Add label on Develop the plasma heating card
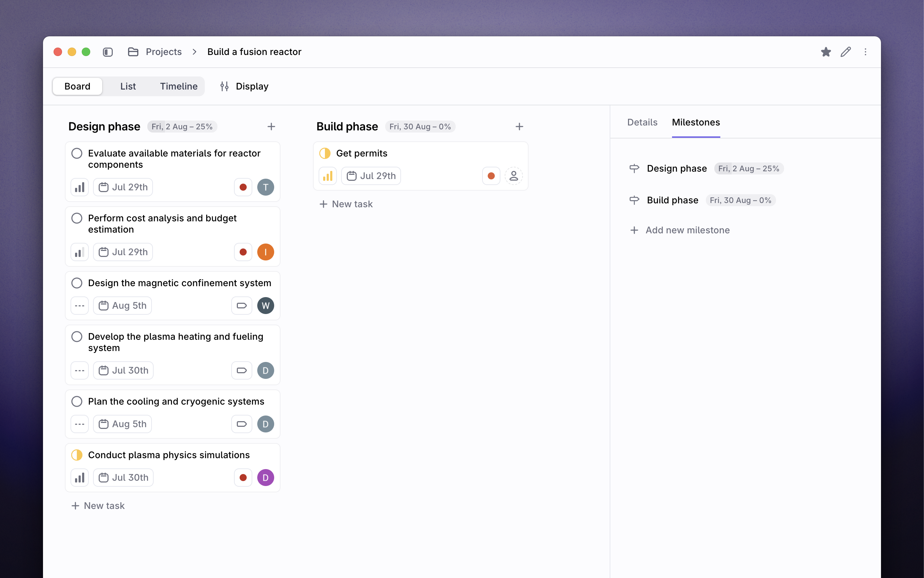The image size is (924, 578). (241, 371)
